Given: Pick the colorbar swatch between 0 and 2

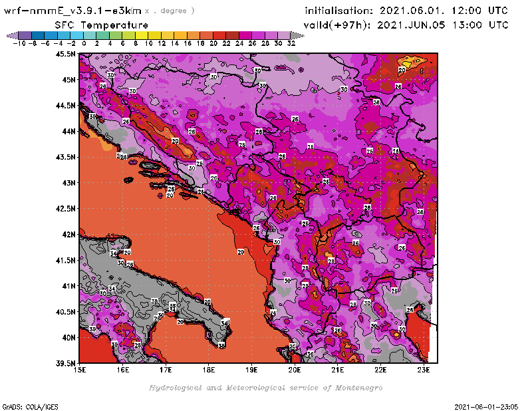Looking at the screenshot, I should 90,35.
